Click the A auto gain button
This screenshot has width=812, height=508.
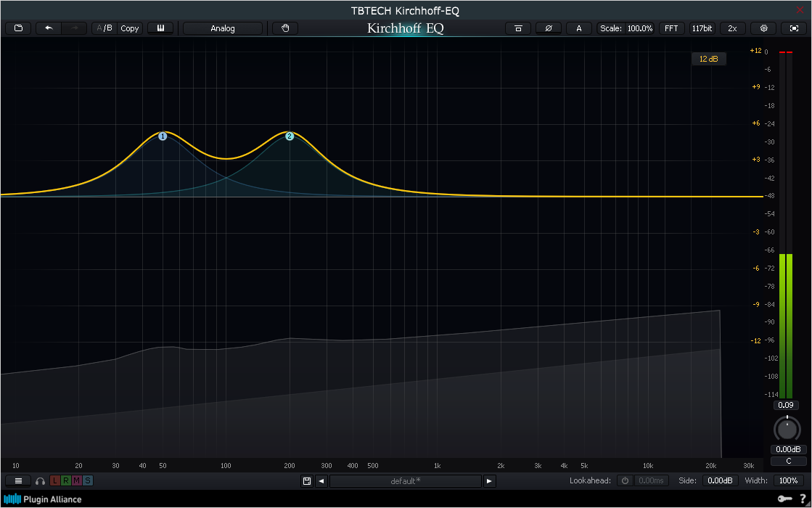coord(579,28)
